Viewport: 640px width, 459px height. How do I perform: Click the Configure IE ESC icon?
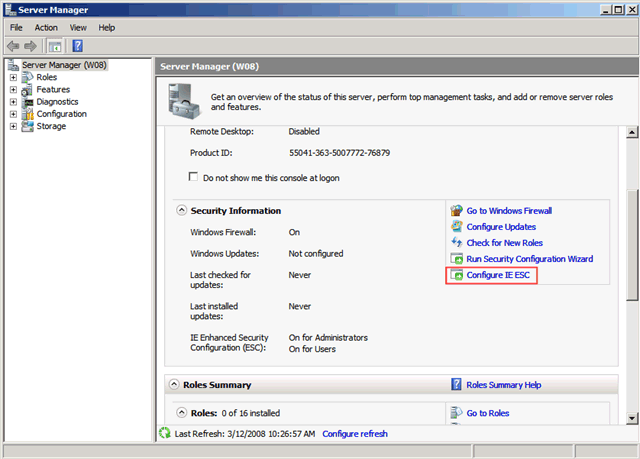pos(456,275)
